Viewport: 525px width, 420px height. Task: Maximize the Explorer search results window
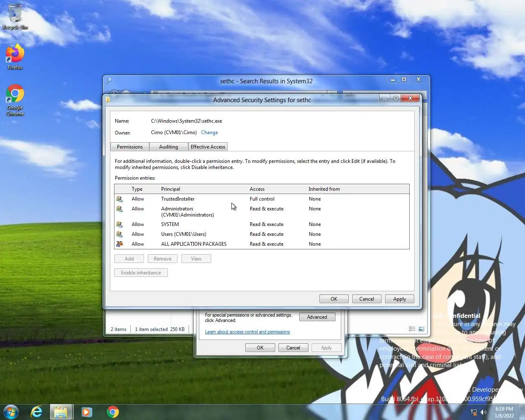click(404, 79)
